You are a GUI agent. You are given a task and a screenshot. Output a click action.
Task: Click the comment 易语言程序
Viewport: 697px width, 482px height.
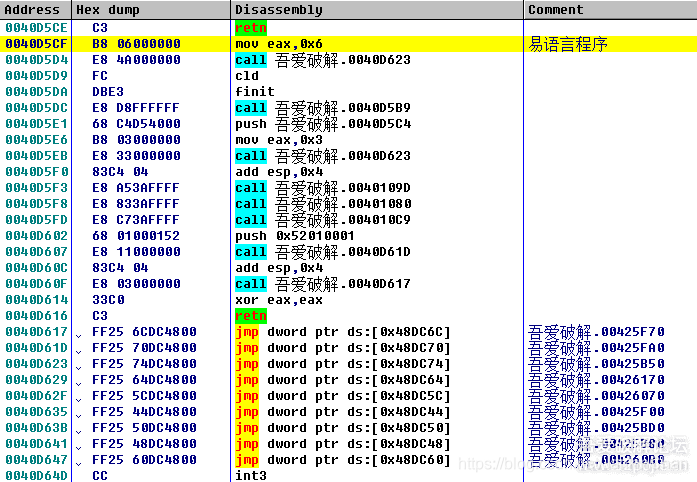[568, 44]
